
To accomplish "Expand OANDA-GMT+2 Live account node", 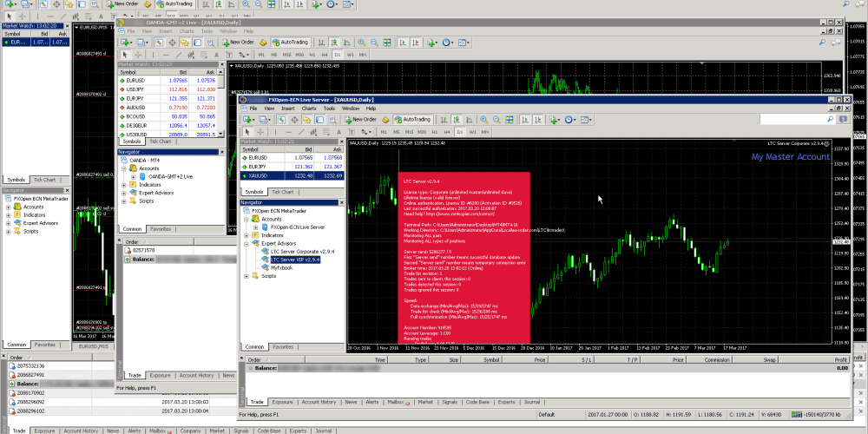I will click(x=133, y=176).
